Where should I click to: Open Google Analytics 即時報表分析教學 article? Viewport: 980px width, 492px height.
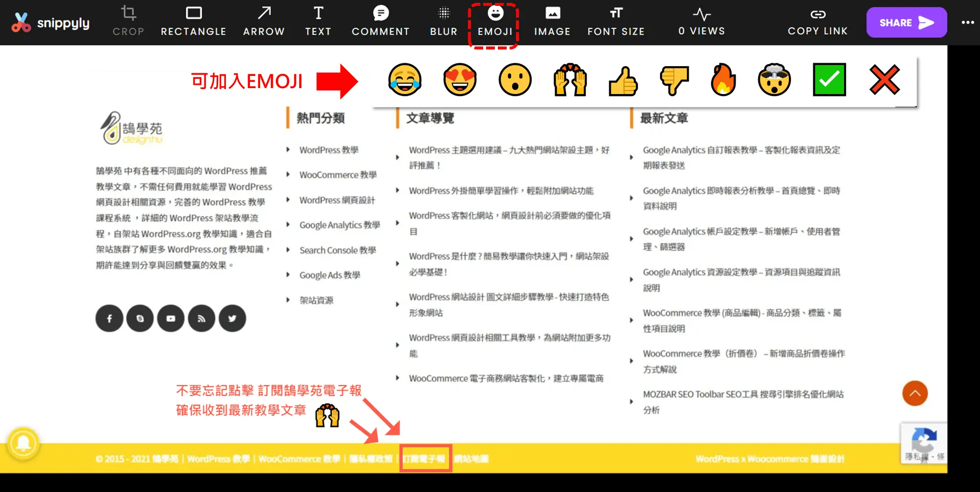(741, 198)
